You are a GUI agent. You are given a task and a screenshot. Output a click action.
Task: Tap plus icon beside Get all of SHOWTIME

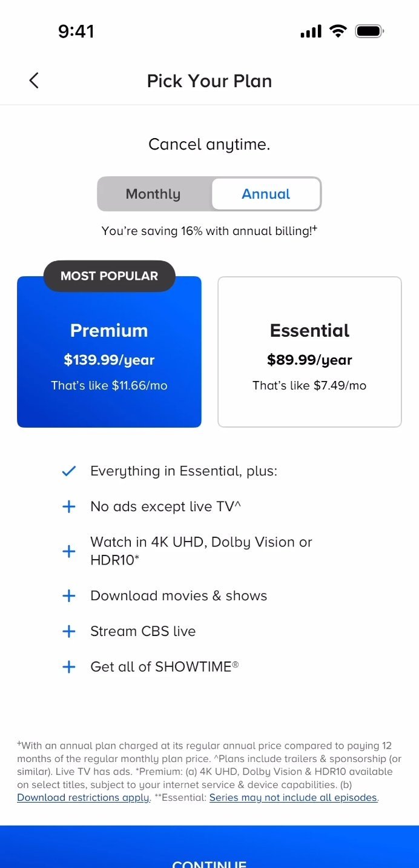(69, 667)
